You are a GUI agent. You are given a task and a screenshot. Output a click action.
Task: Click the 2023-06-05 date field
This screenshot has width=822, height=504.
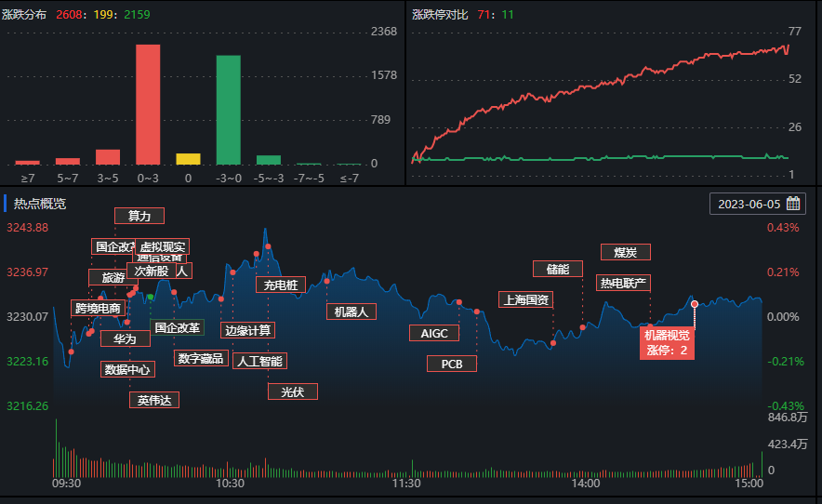749,204
